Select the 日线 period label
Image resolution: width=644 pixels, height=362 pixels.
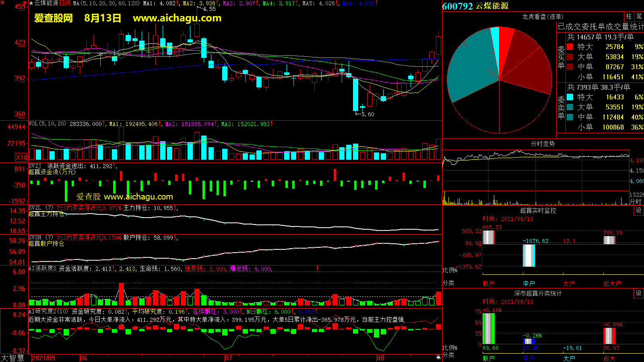65,3
